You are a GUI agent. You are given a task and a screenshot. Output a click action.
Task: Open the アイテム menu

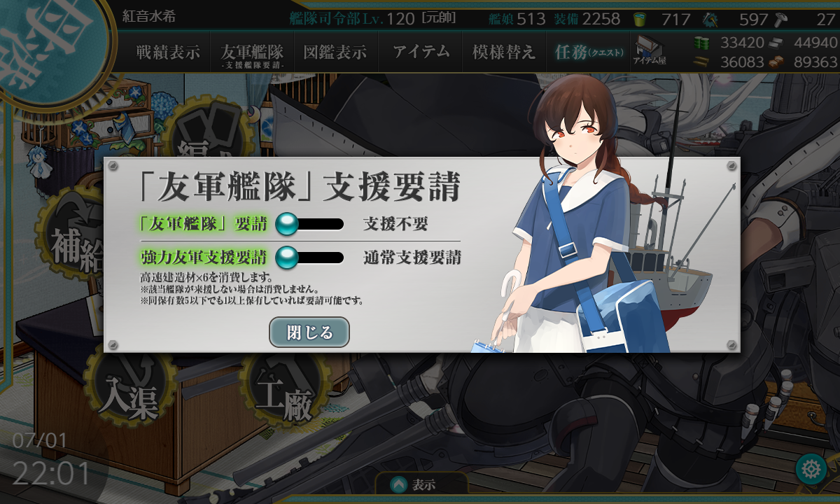[x=421, y=52]
